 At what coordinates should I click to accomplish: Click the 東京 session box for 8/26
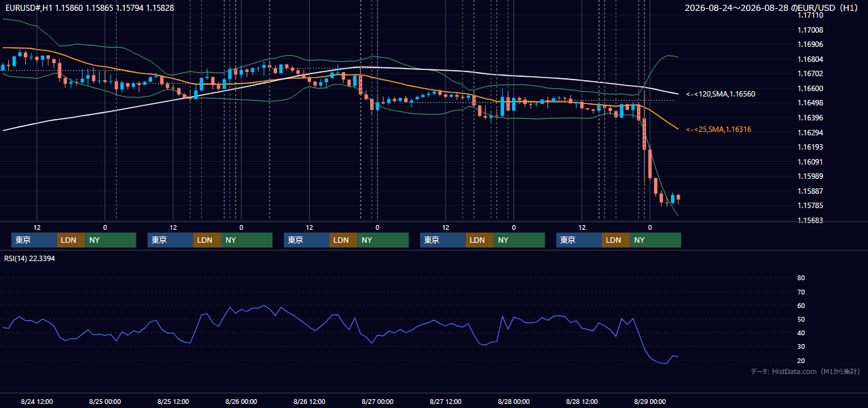click(306, 240)
